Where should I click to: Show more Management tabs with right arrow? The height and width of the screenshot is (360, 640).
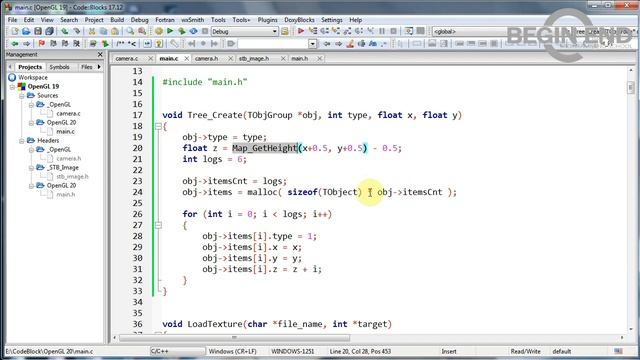[x=99, y=67]
